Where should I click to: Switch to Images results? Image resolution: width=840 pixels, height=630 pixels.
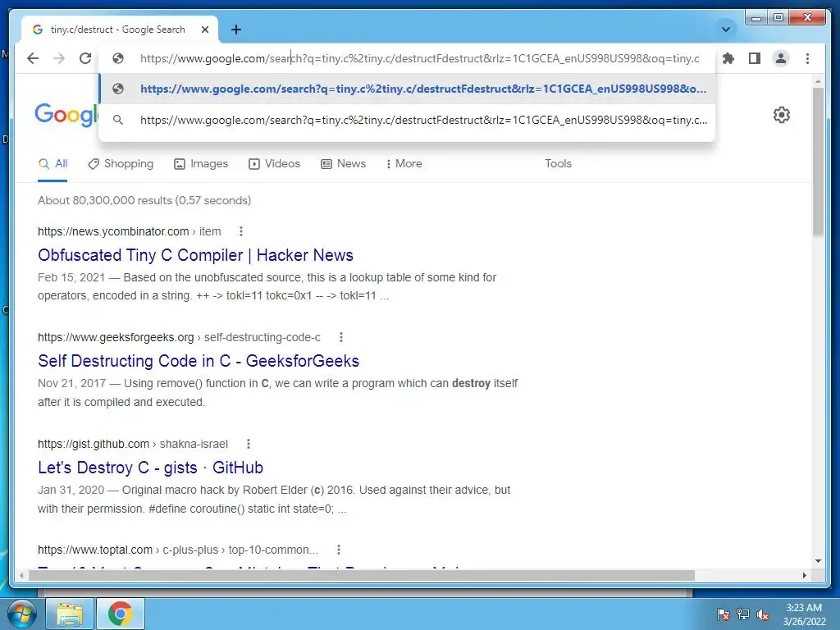(201, 164)
